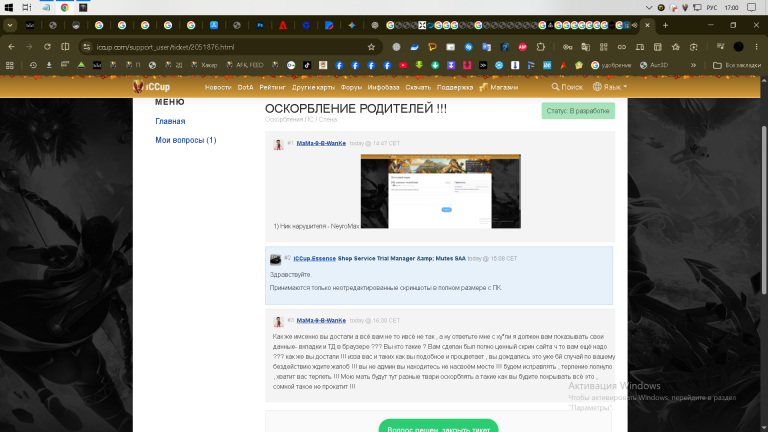The width and height of the screenshot is (768, 432).
Task: Bookmark this page with the star
Action: click(371, 47)
